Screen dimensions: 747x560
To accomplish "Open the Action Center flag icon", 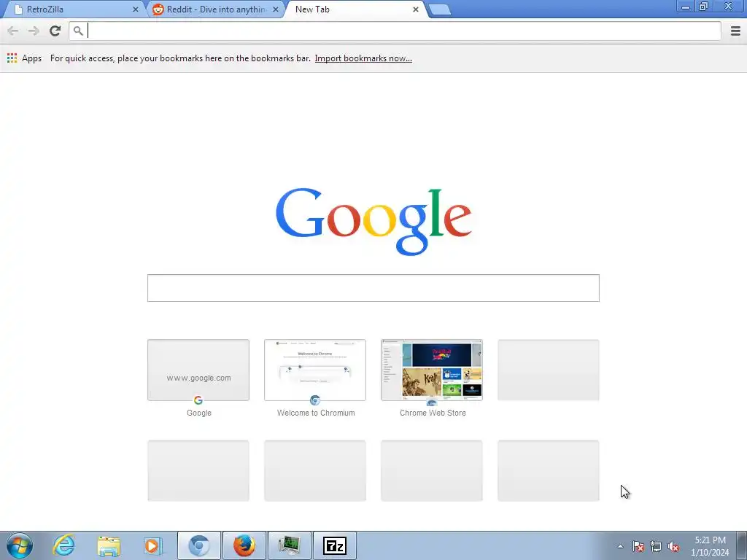I will 638,546.
